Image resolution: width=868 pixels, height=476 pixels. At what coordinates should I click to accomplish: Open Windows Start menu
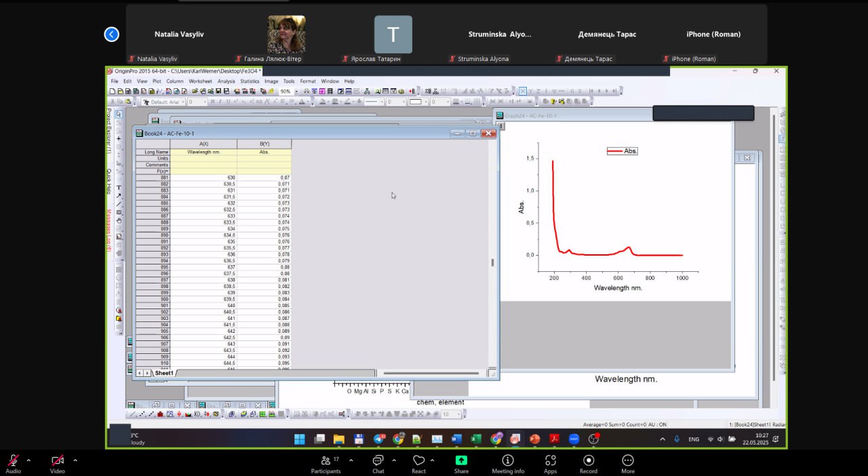point(299,439)
